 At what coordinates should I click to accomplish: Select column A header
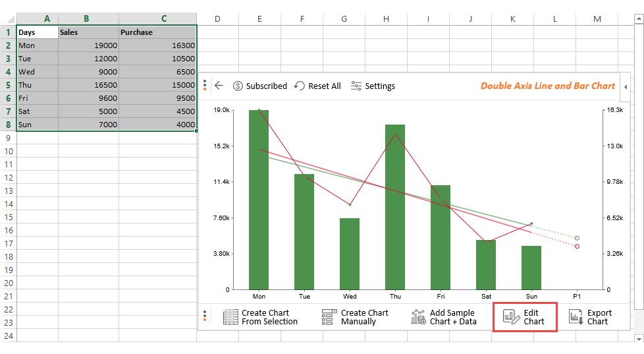pos(38,19)
